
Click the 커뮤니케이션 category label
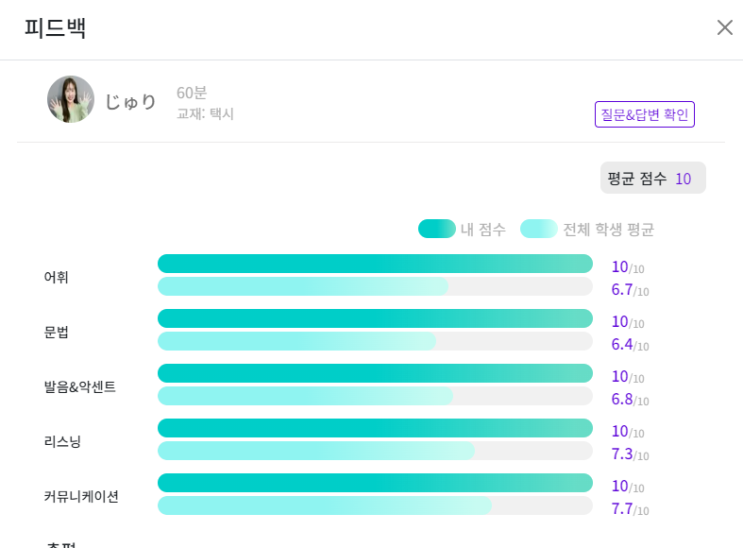tap(81, 496)
